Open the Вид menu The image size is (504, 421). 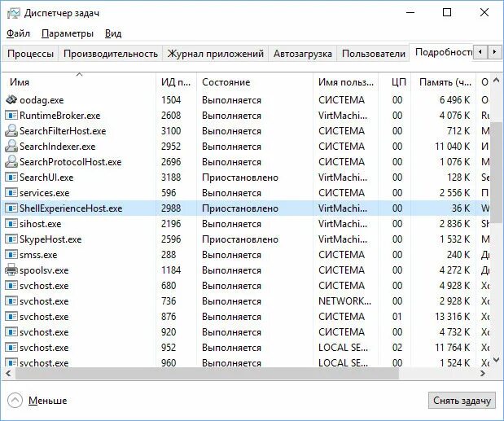pos(113,33)
